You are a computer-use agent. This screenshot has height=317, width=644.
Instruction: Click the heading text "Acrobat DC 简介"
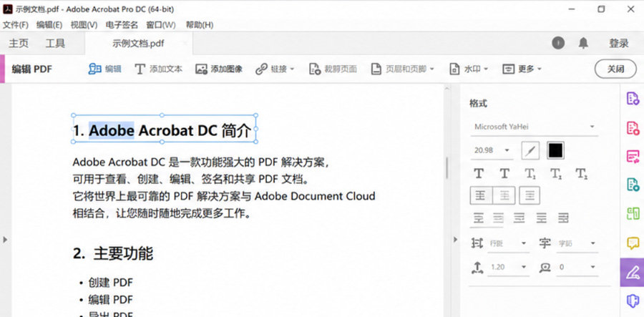[195, 130]
